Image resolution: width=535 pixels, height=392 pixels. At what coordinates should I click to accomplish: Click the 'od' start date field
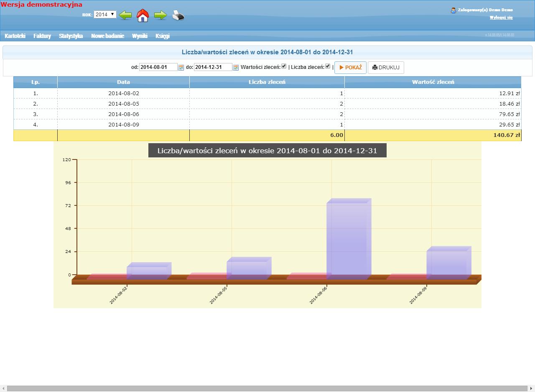click(x=158, y=67)
